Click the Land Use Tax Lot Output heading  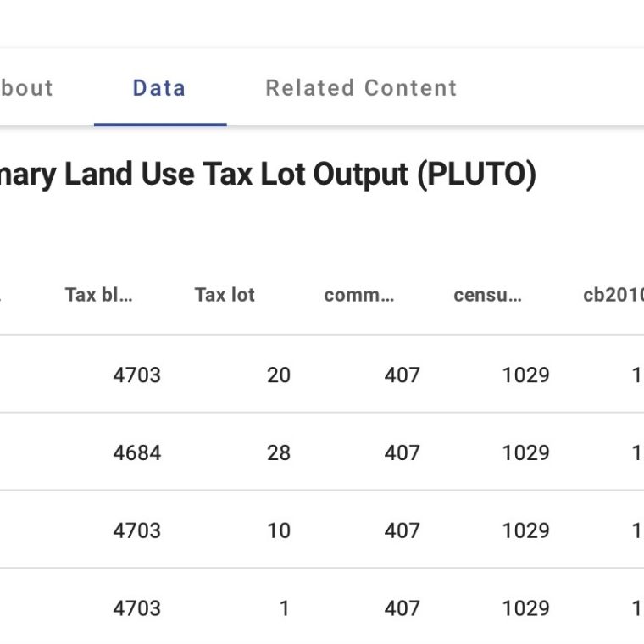(x=268, y=175)
